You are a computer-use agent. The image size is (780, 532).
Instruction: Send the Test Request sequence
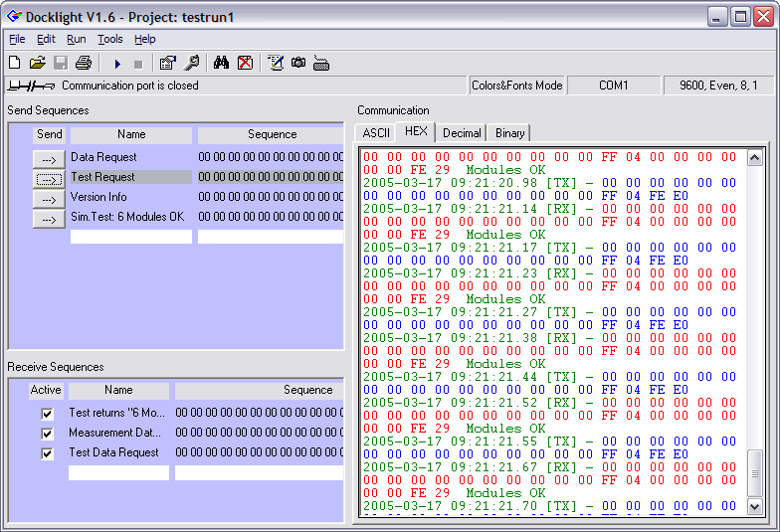(x=49, y=179)
